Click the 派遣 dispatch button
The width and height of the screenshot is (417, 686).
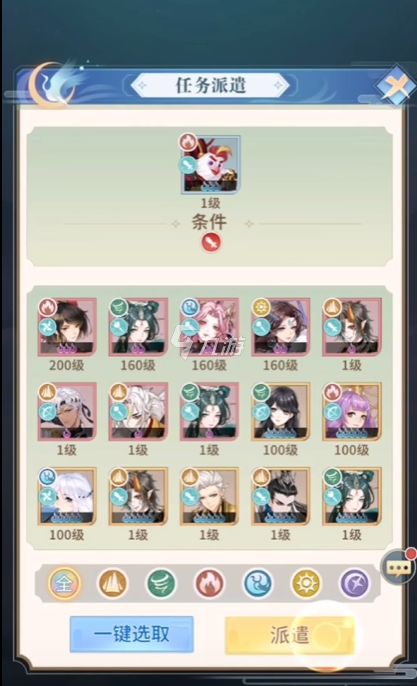(289, 635)
